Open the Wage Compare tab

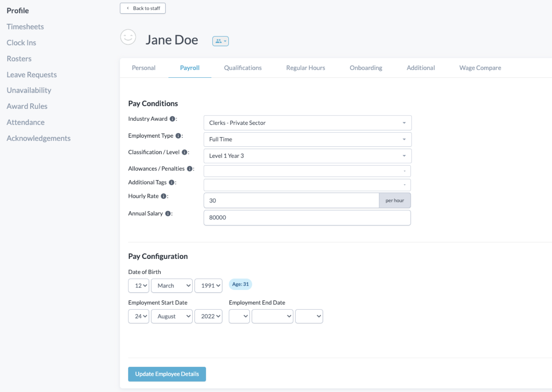tap(480, 68)
